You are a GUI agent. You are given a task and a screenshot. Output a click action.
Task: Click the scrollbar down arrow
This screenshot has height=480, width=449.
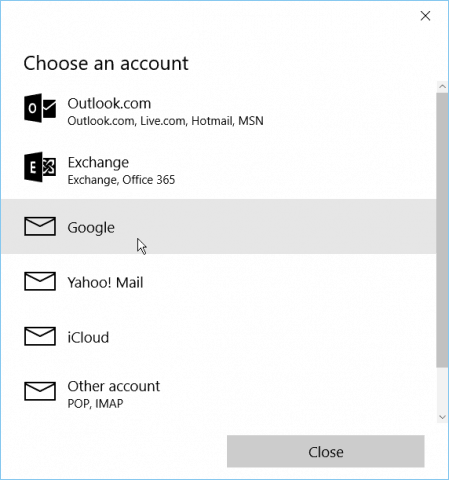point(442,417)
